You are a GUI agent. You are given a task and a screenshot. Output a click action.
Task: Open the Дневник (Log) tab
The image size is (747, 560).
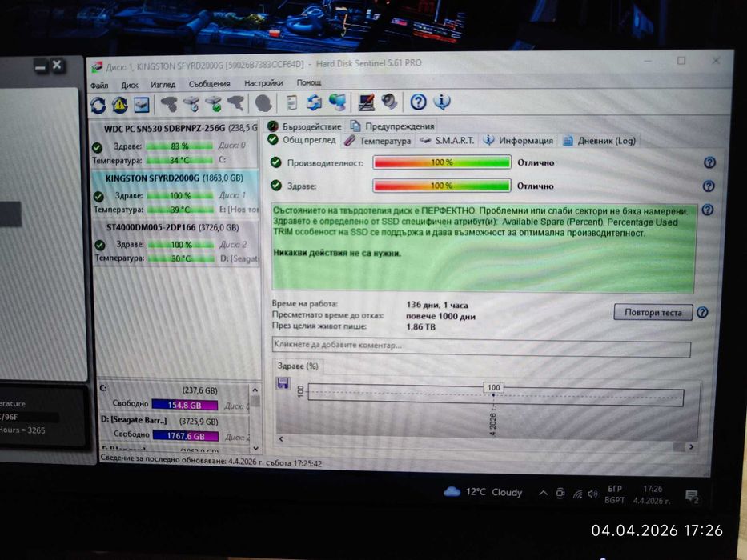pyautogui.click(x=599, y=141)
